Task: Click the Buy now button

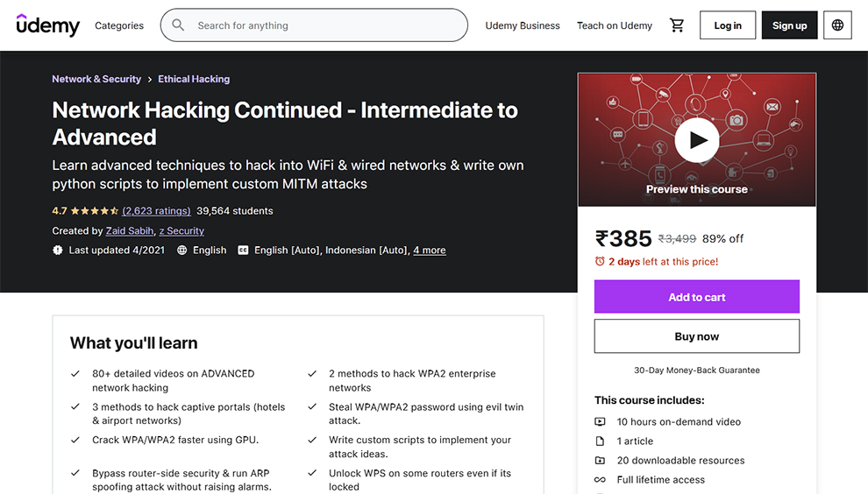Action: (x=697, y=336)
